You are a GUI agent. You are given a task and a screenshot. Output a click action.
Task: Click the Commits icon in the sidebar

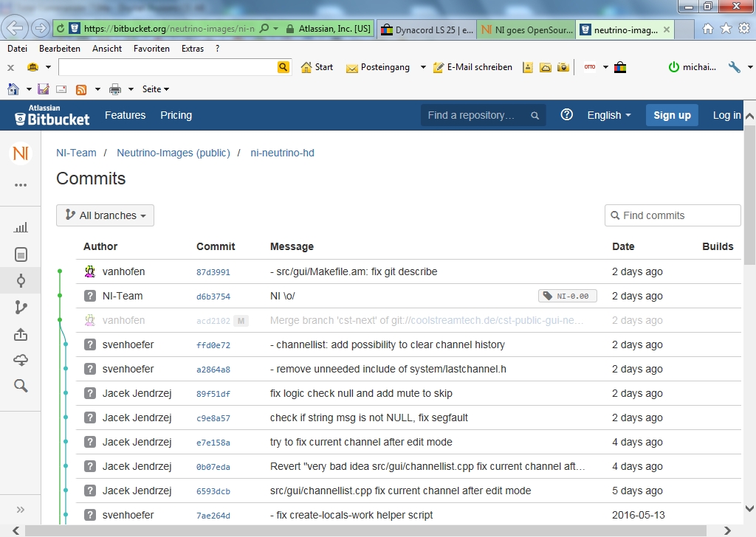(x=21, y=281)
